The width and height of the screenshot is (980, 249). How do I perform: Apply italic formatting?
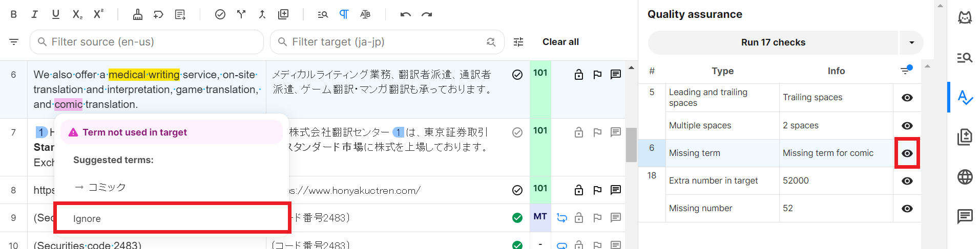pyautogui.click(x=34, y=14)
